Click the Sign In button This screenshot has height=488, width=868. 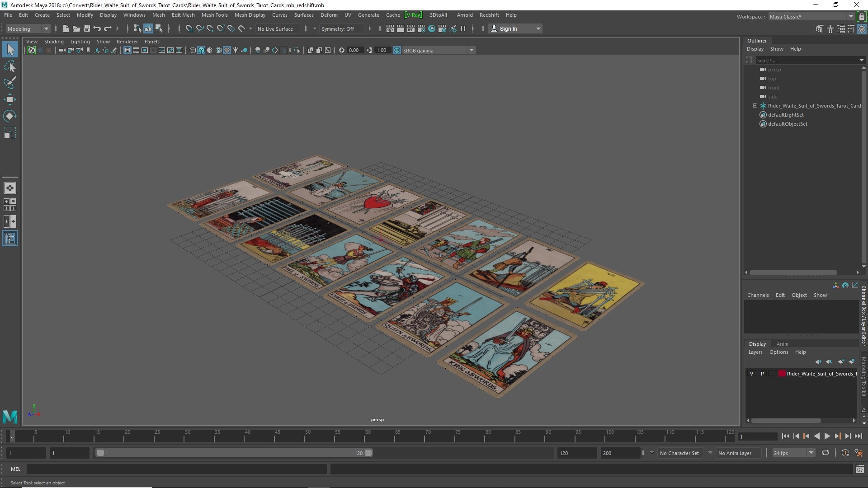[515, 28]
